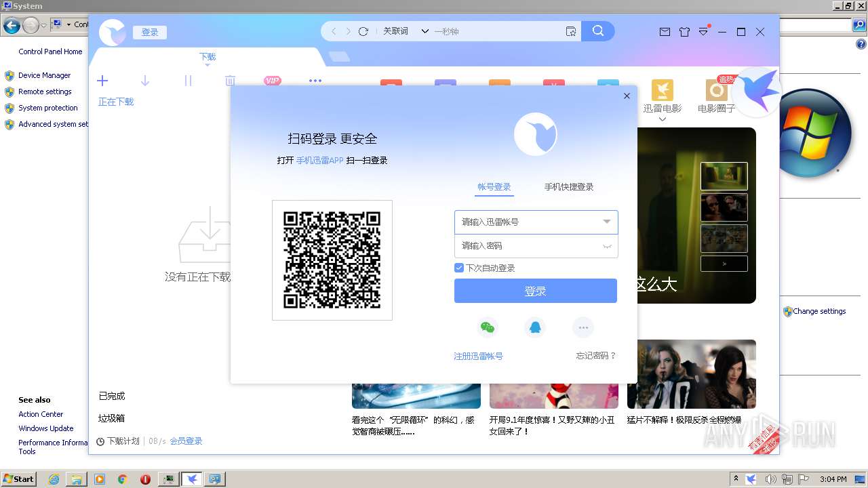Open Remote settings in System window
The height and width of the screenshot is (488, 868).
(45, 91)
